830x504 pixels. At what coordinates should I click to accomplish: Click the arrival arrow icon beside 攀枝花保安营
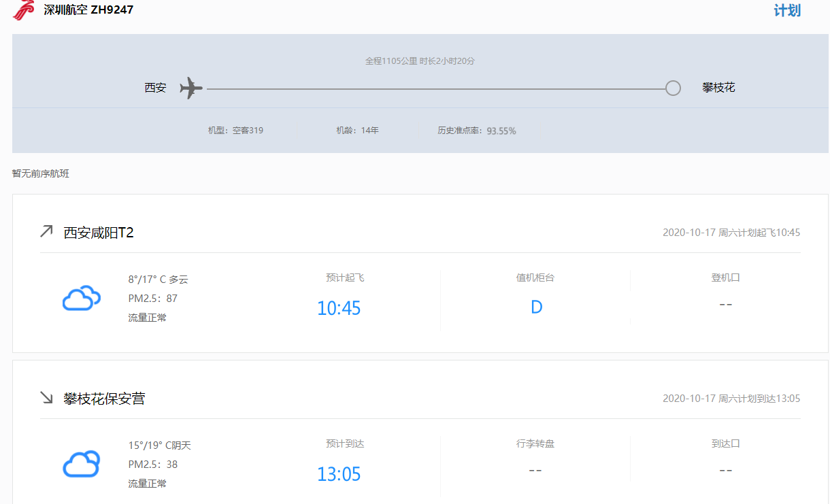pyautogui.click(x=46, y=397)
